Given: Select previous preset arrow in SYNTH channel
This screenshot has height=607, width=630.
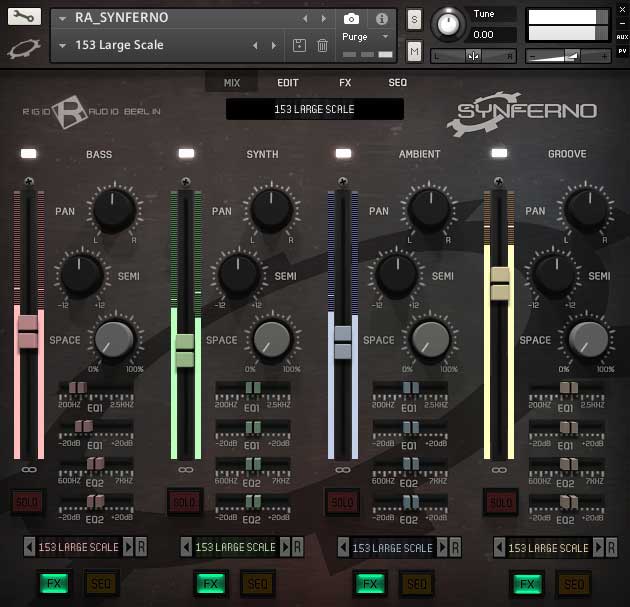Looking at the screenshot, I should point(186,547).
